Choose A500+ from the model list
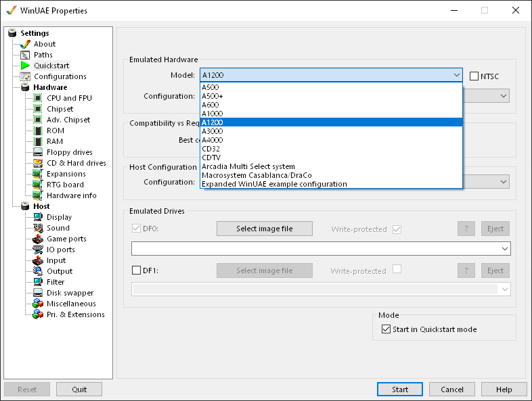The image size is (532, 401). 331,96
